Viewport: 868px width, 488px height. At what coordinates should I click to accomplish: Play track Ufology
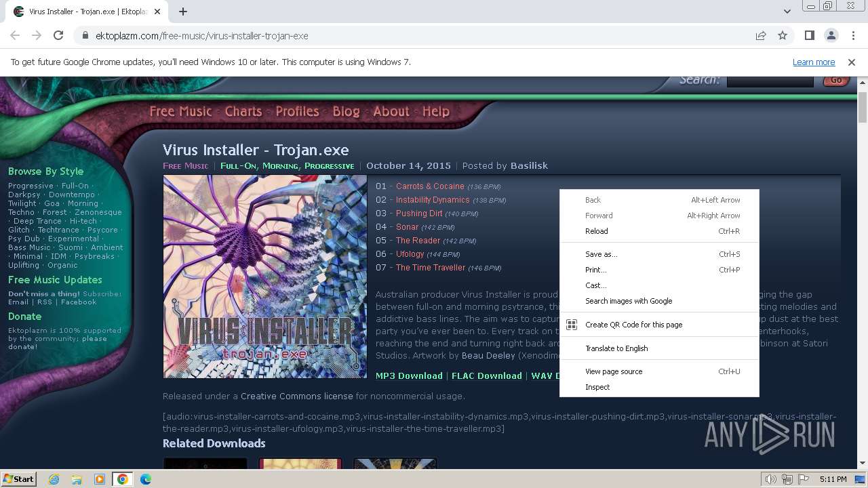tap(410, 254)
